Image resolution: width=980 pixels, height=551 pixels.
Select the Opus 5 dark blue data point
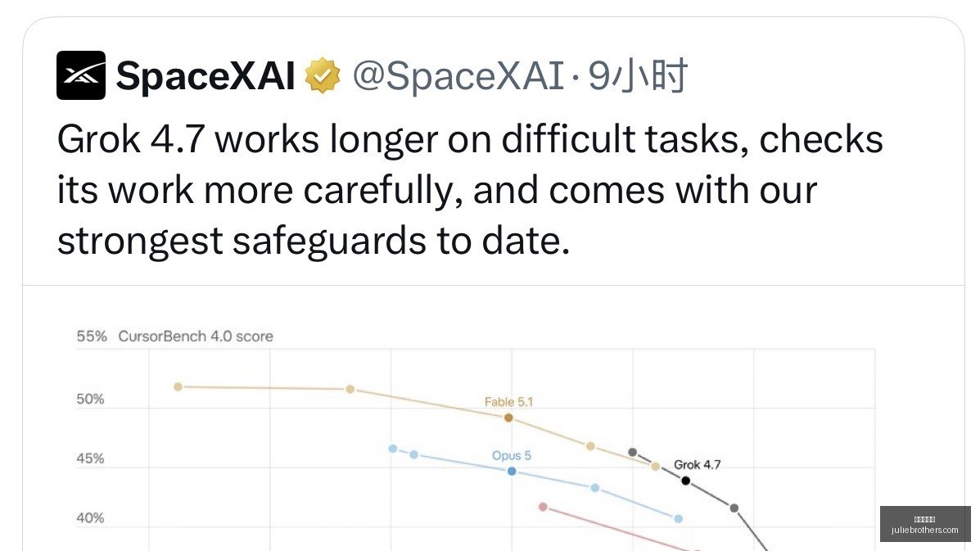512,471
